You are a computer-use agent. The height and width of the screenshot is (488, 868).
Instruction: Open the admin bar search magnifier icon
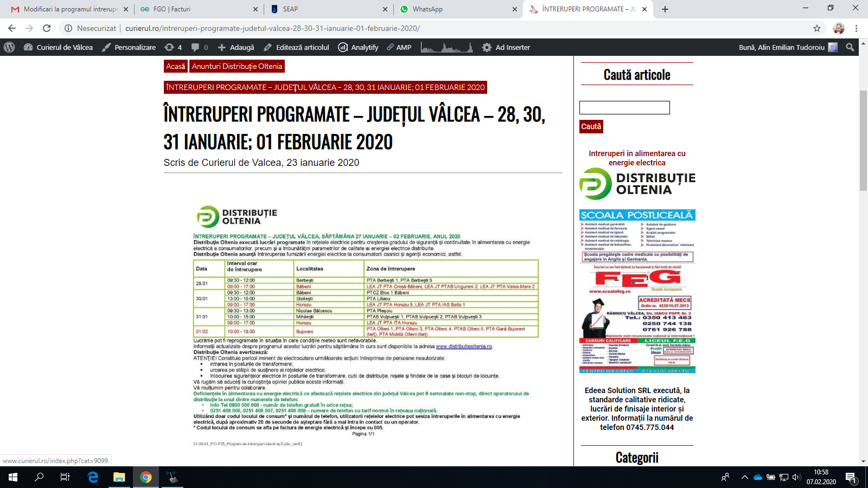pyautogui.click(x=850, y=47)
